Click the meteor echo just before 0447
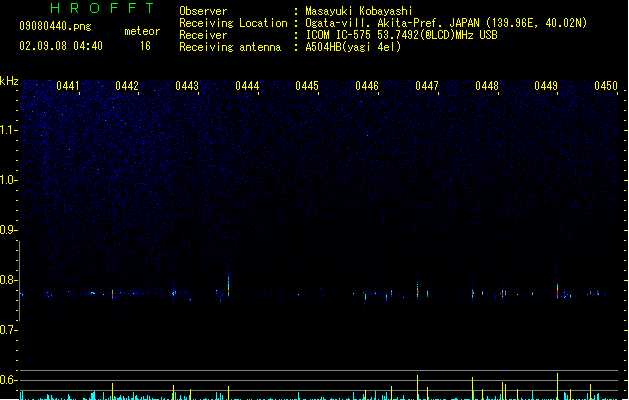Viewport: 629px width, 400px height. tap(418, 289)
